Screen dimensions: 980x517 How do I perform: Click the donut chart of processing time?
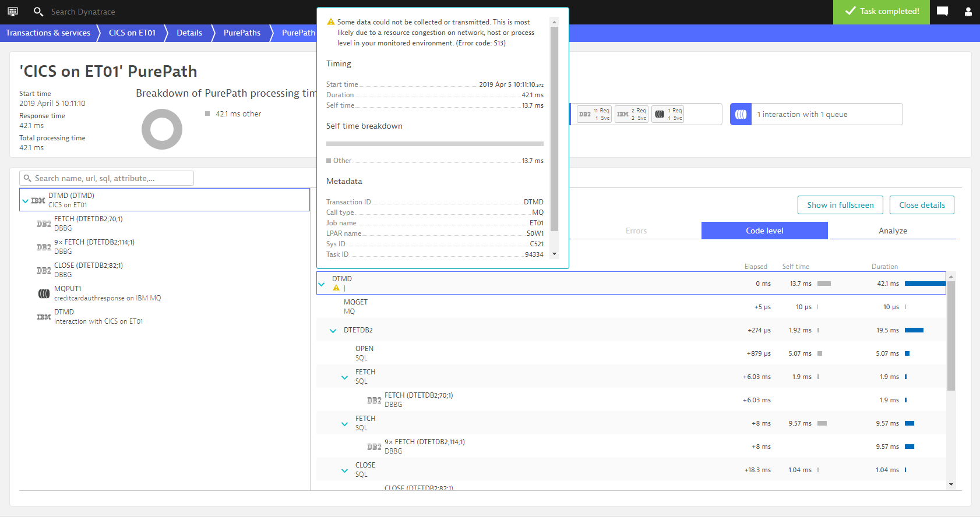click(x=162, y=129)
